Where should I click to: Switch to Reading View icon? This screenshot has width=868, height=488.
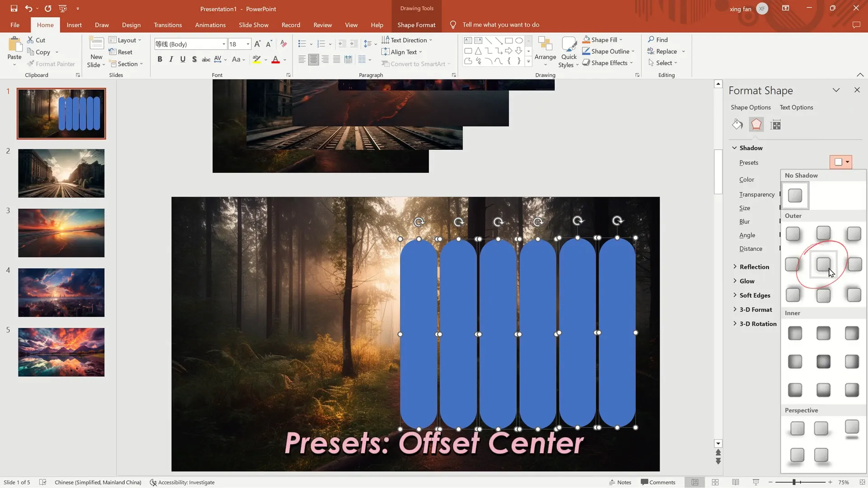pos(736,483)
